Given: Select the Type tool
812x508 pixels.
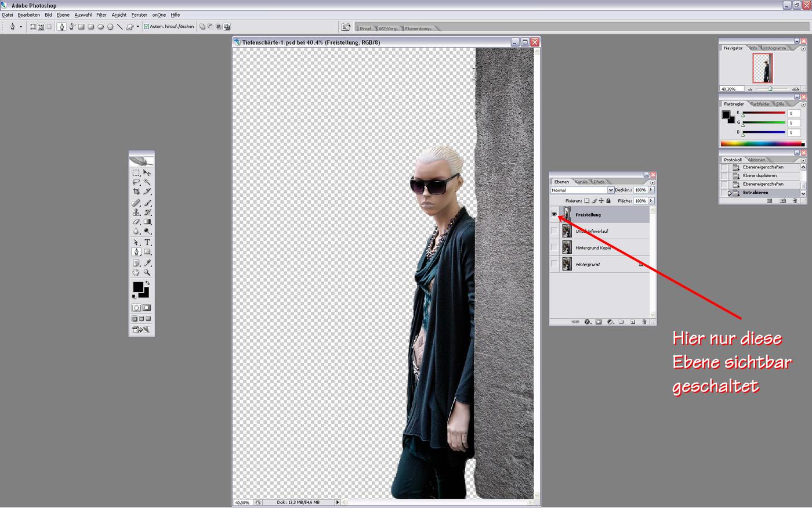Looking at the screenshot, I should [147, 242].
